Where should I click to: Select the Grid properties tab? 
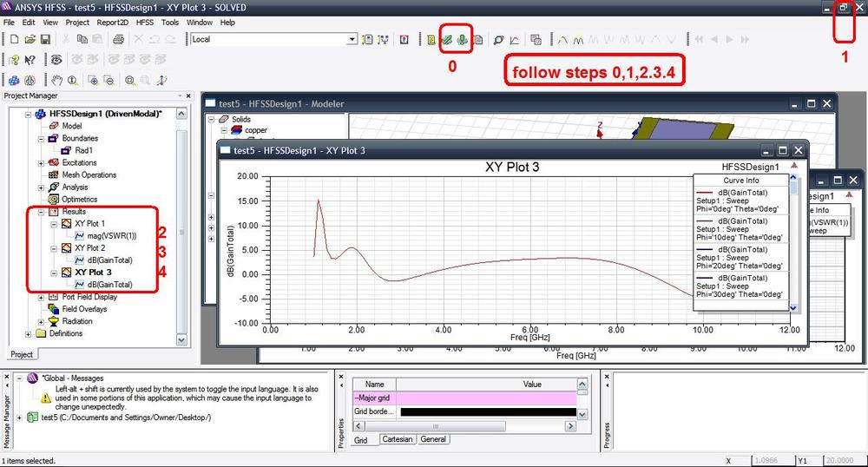361,440
